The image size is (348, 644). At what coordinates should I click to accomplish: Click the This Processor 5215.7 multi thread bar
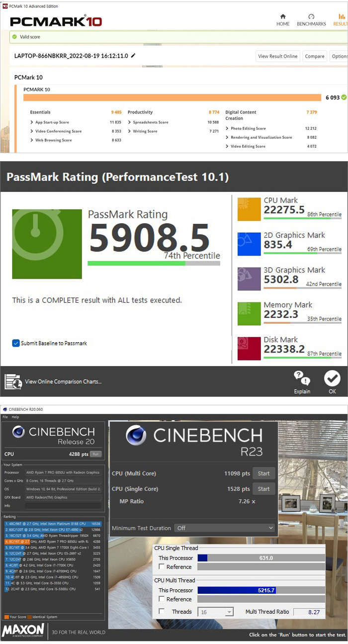(x=261, y=590)
